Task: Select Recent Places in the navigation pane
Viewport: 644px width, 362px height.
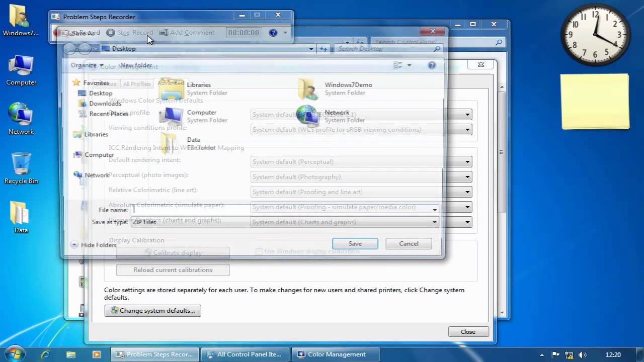Action: click(103, 114)
